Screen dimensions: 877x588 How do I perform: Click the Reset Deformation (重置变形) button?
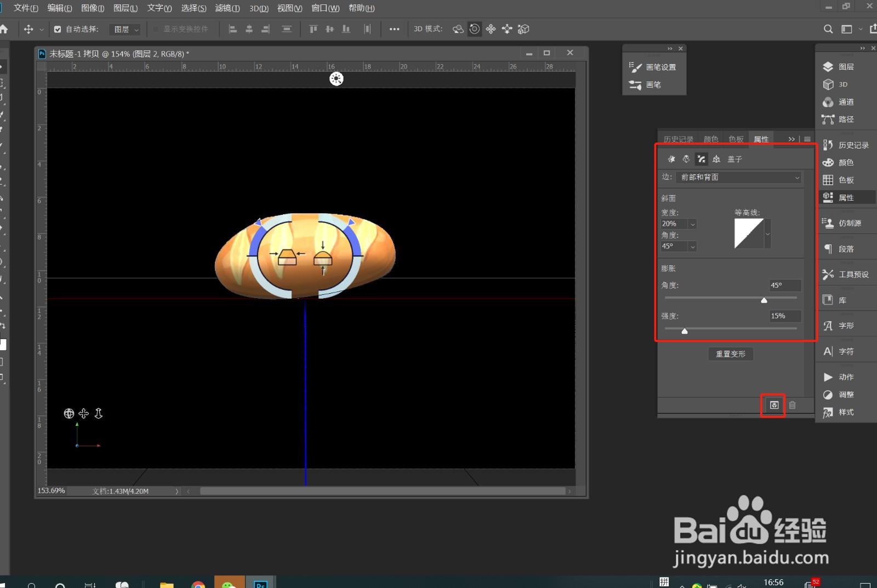coord(731,354)
